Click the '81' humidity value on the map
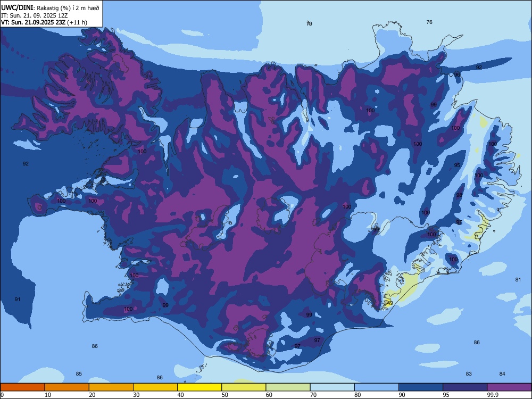The height and width of the screenshot is (399, 532). 518,280
